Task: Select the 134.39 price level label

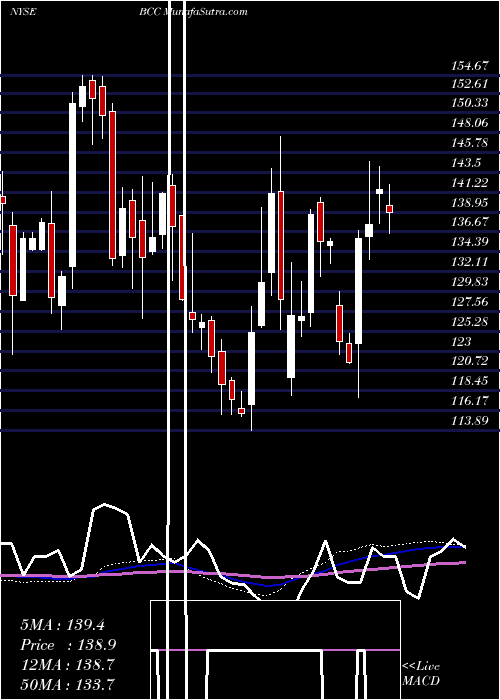Action: click(x=470, y=242)
